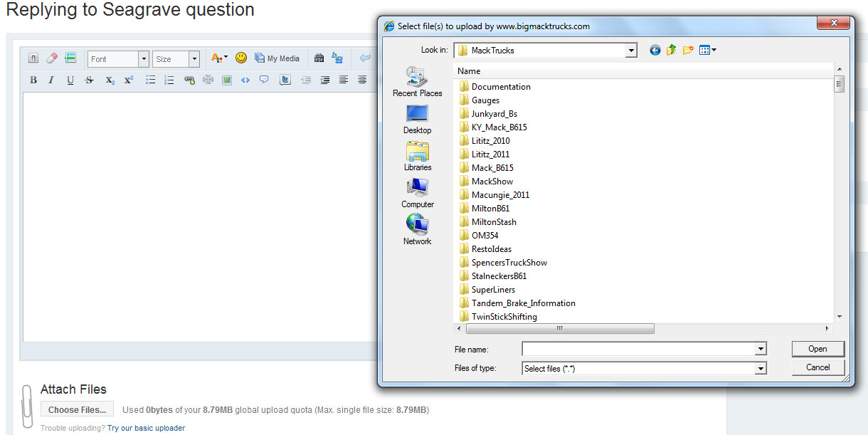Go to Desktop location
Viewport: 868px width, 435px height.
coord(418,119)
